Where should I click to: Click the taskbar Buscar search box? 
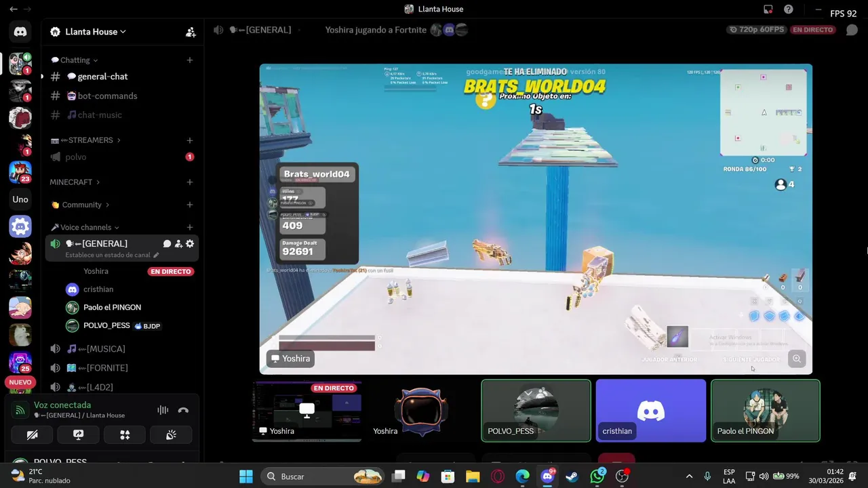tap(323, 476)
